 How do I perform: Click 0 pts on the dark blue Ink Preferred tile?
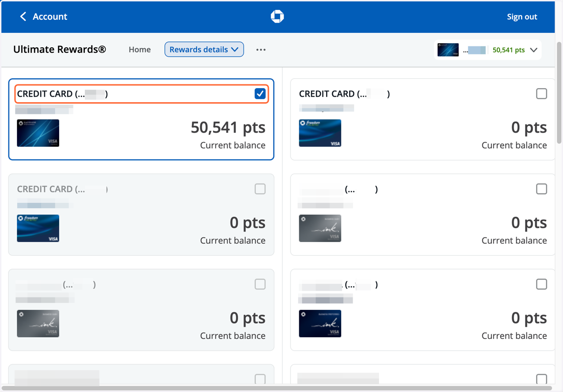(x=529, y=318)
